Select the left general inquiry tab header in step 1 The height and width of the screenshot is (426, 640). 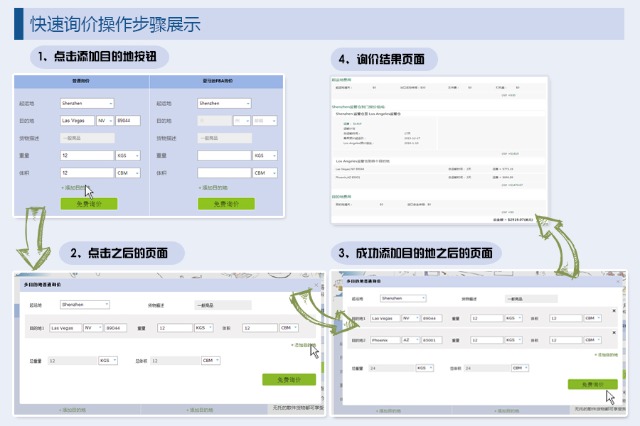[82, 81]
